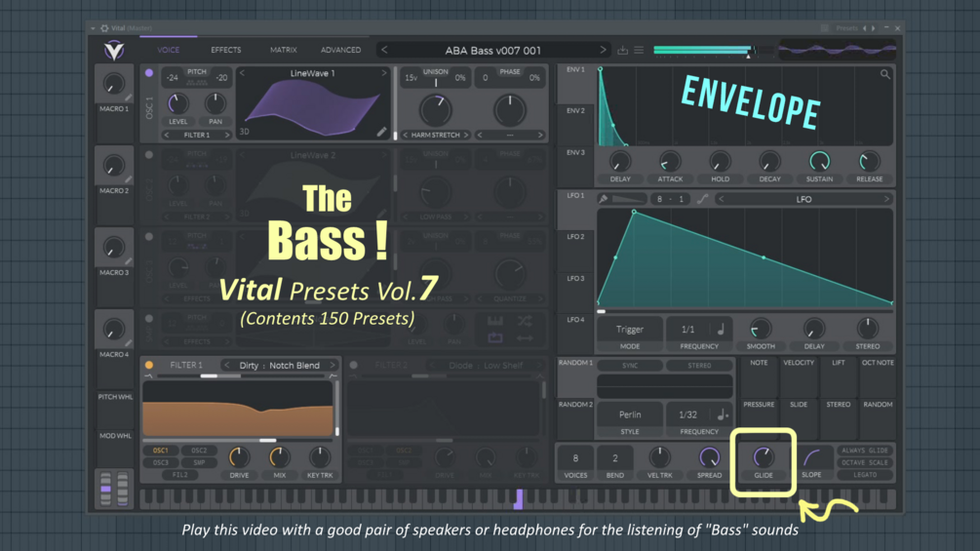Click the FIL2 input button
This screenshot has height=551, width=980.
[179, 475]
